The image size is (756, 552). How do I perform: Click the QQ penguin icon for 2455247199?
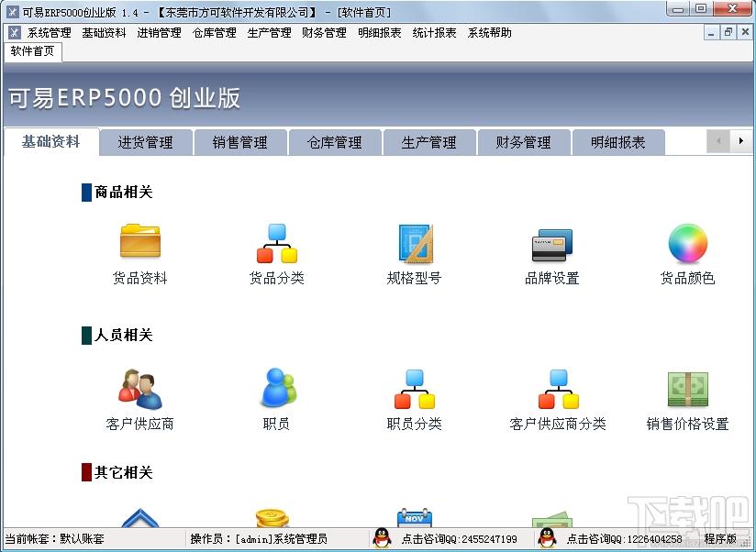(382, 538)
